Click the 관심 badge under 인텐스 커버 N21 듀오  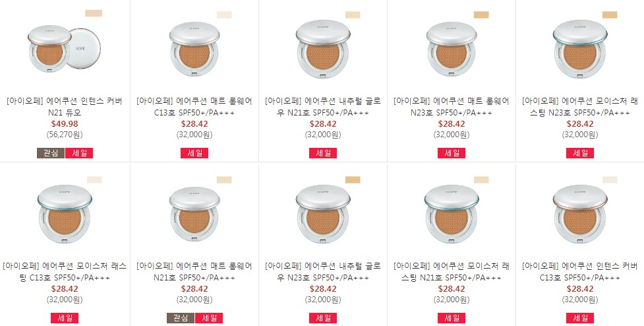[50, 153]
